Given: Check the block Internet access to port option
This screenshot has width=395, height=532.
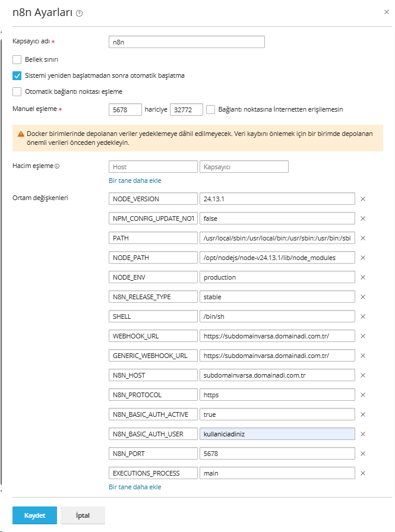Looking at the screenshot, I should coord(211,109).
